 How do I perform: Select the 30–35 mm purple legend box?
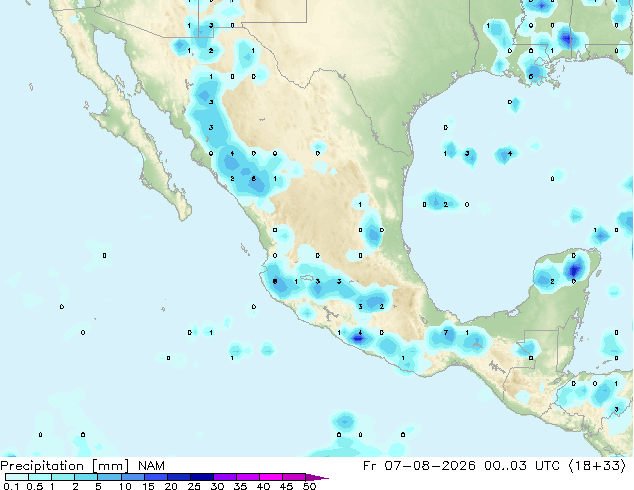coord(225,477)
